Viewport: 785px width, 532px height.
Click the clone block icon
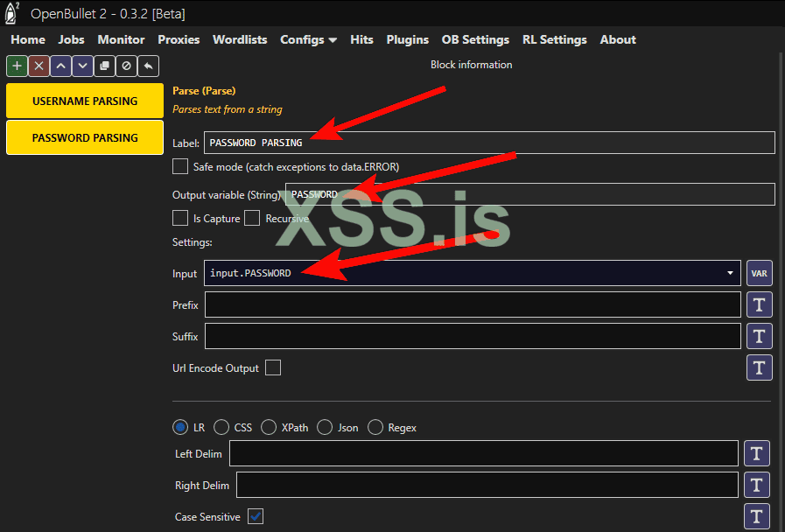click(x=105, y=66)
